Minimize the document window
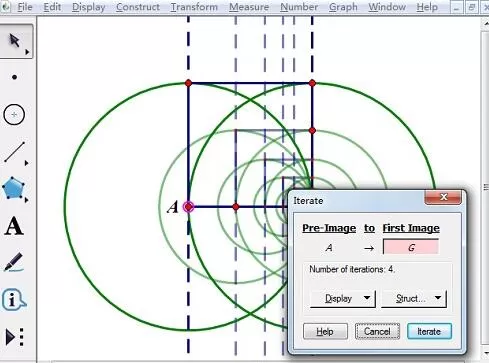Screen dimensions: 489x363 click(456, 7)
